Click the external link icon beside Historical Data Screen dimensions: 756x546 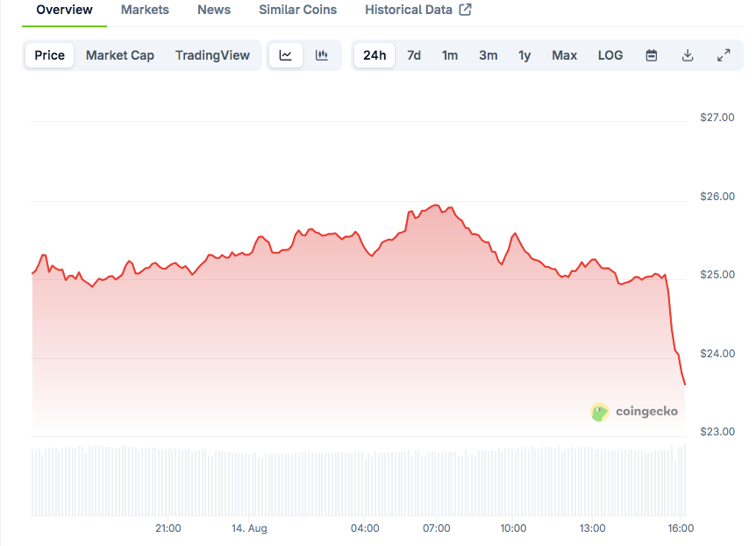(x=466, y=10)
